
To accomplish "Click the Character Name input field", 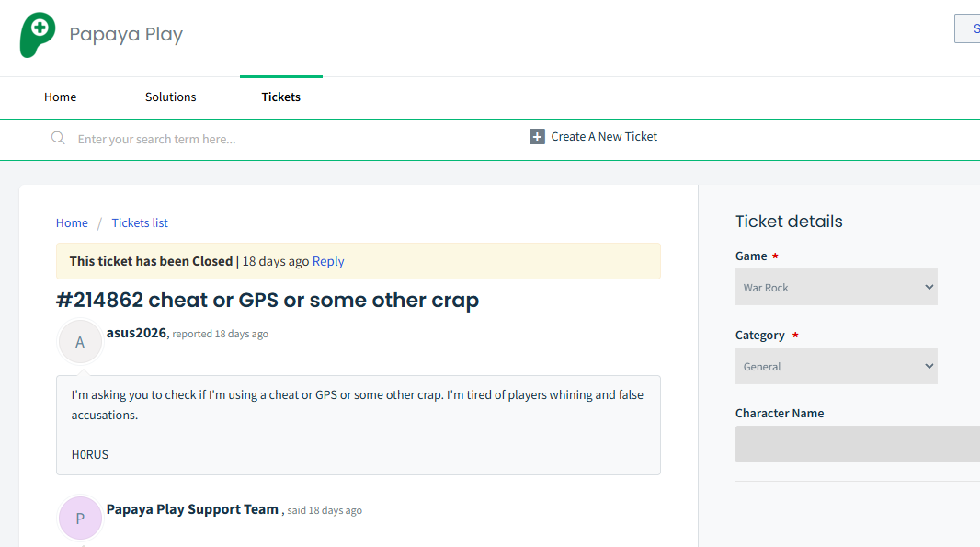I will (858, 444).
